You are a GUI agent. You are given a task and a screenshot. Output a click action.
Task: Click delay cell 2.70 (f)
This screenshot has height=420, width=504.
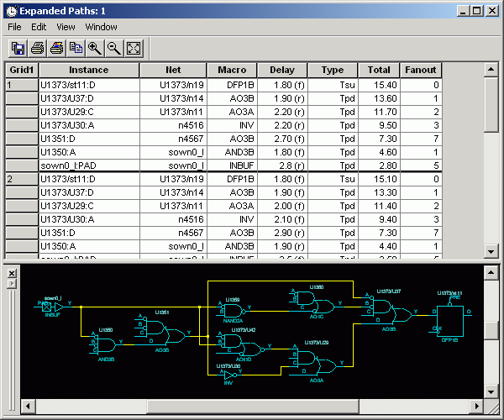click(x=282, y=139)
